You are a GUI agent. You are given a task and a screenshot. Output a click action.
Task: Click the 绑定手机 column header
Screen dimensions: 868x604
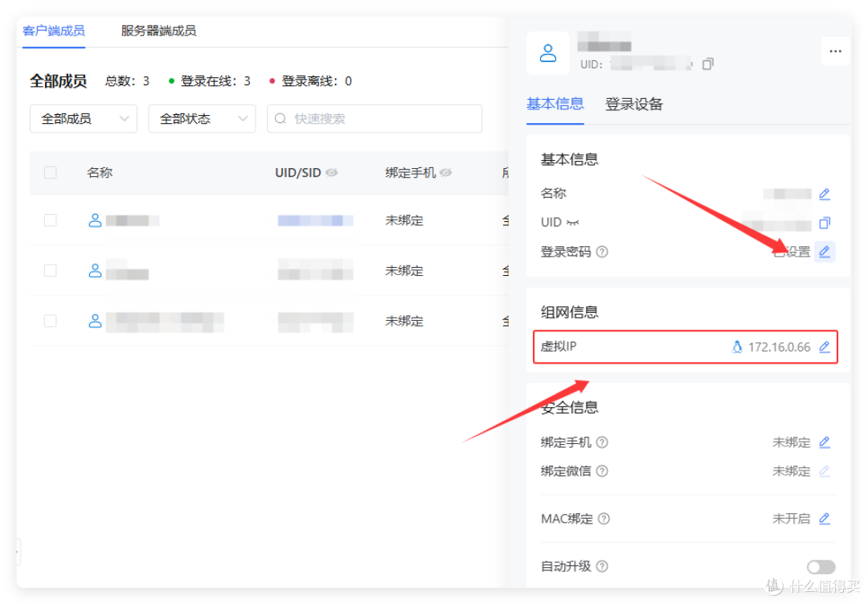(410, 172)
